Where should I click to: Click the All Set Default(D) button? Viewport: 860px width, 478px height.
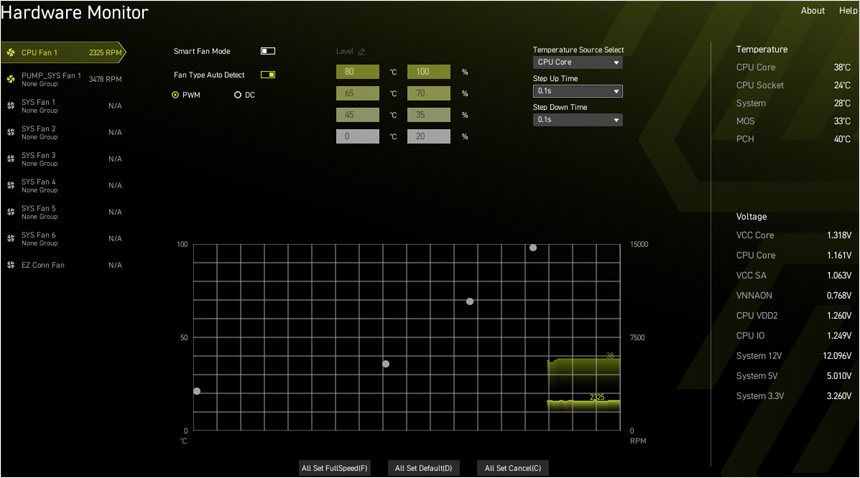tap(423, 468)
